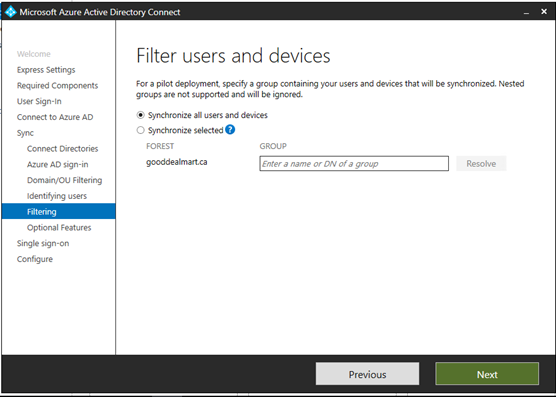Select Synchronize all users and devices

[x=140, y=115]
